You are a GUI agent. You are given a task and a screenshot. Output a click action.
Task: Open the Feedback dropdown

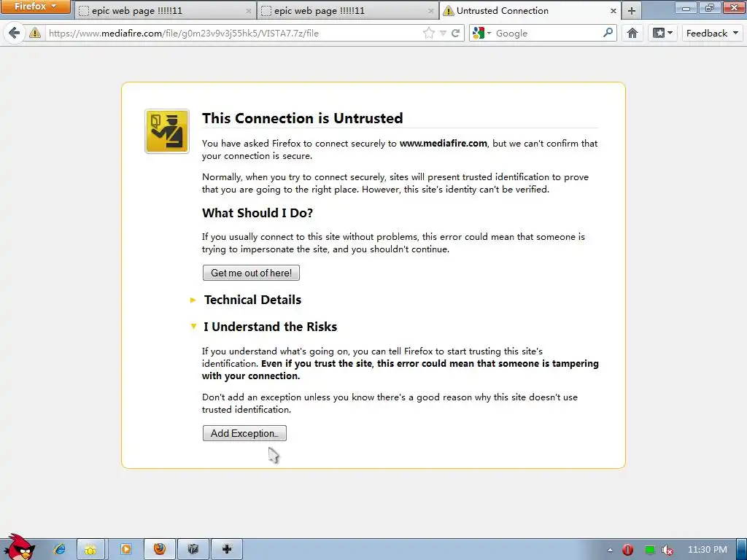click(712, 33)
